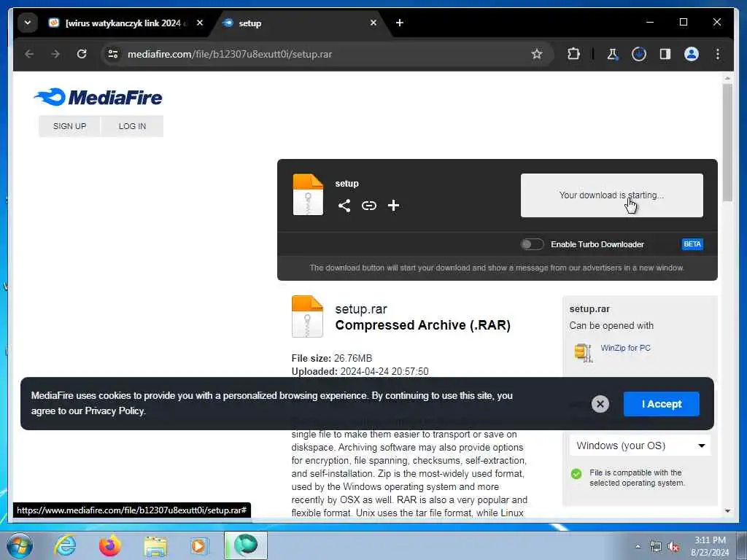This screenshot has height=560, width=747.
Task: Launch Internet Explorer from taskbar
Action: (x=65, y=545)
